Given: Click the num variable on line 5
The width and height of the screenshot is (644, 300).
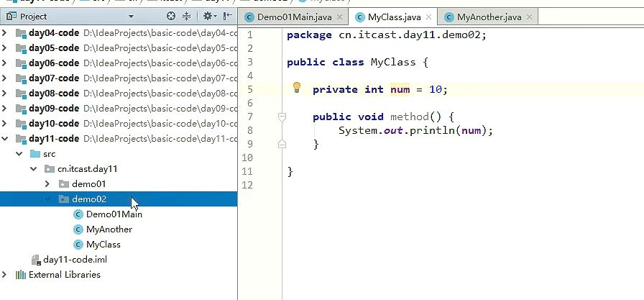Looking at the screenshot, I should coord(400,90).
